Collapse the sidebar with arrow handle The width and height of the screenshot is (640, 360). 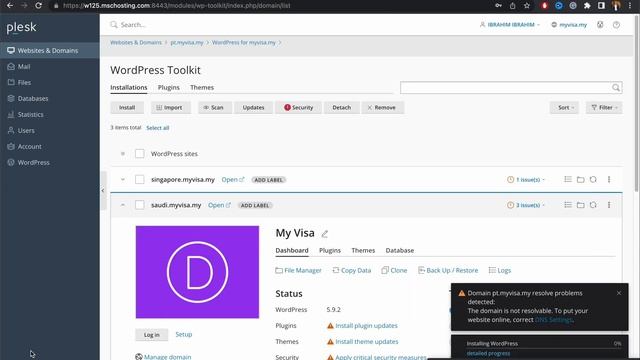click(103, 190)
